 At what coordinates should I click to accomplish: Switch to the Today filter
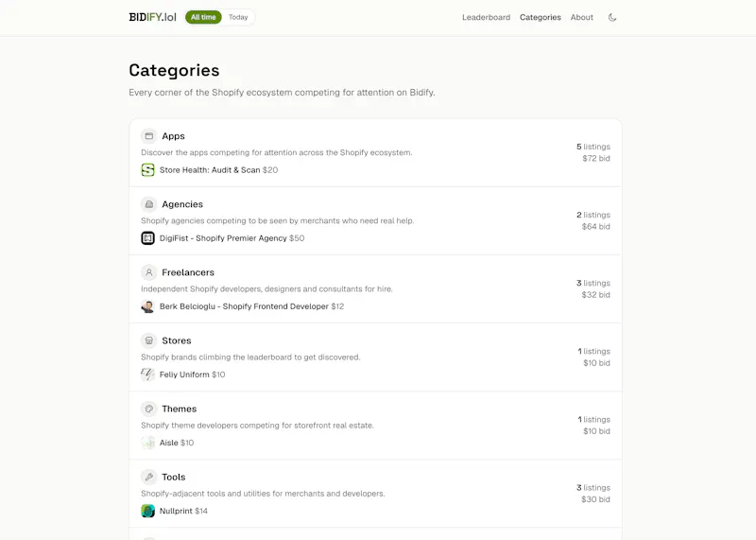pos(238,17)
